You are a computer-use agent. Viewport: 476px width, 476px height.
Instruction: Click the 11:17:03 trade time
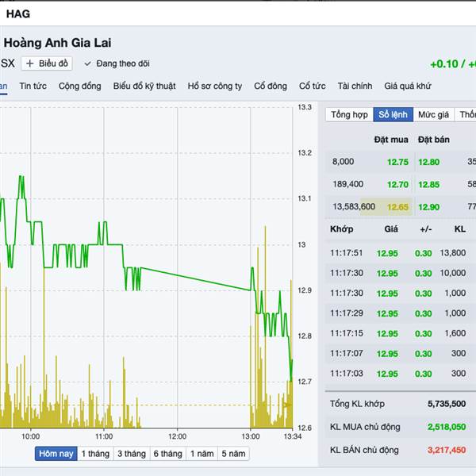click(x=347, y=373)
